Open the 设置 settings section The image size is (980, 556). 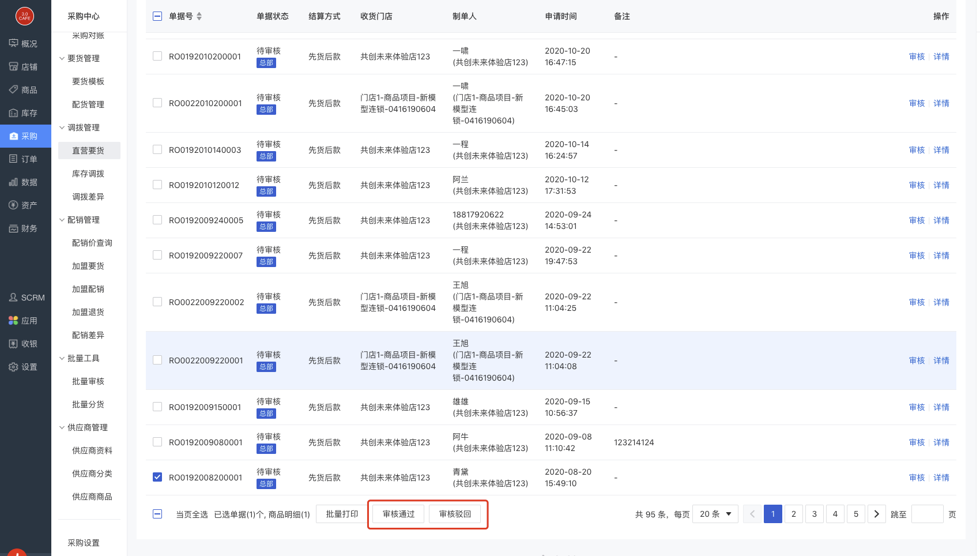coord(24,367)
